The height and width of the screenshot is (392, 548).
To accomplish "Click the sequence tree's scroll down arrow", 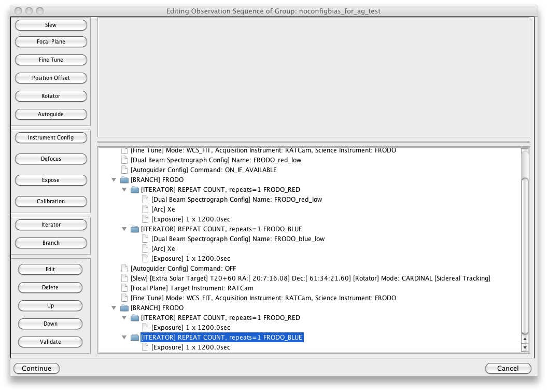I will coord(525,347).
